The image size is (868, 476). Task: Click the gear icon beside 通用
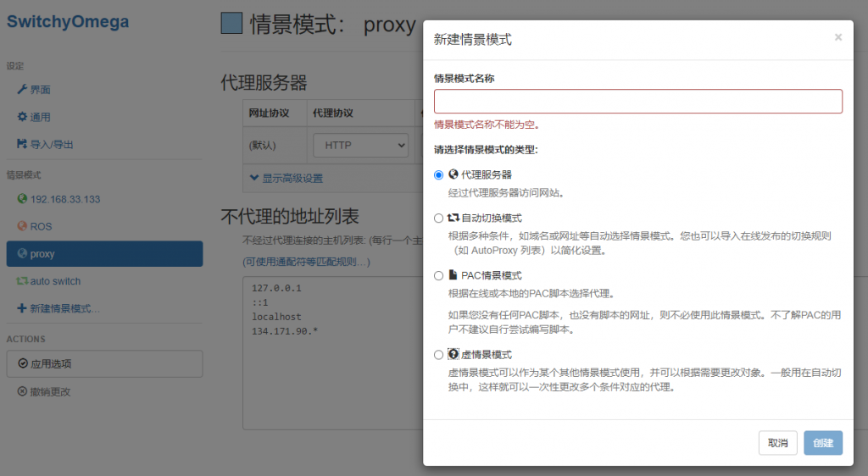pos(22,117)
